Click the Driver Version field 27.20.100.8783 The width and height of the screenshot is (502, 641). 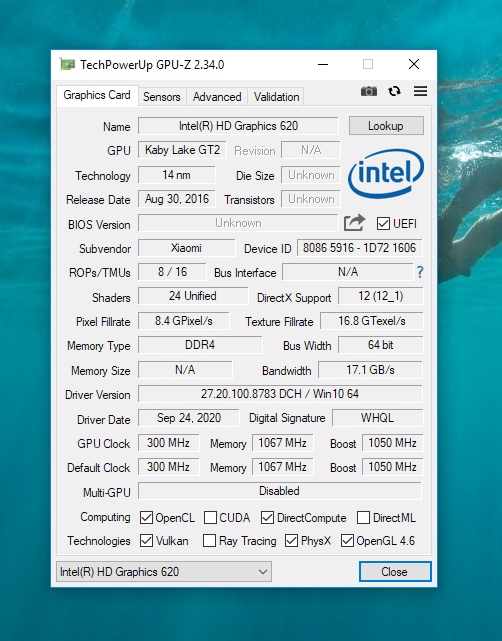pyautogui.click(x=280, y=394)
